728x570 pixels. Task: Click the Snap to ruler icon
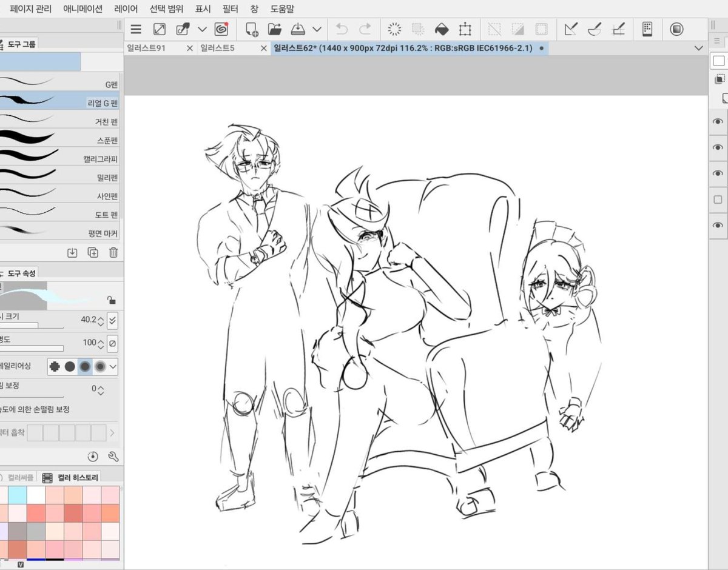point(571,29)
